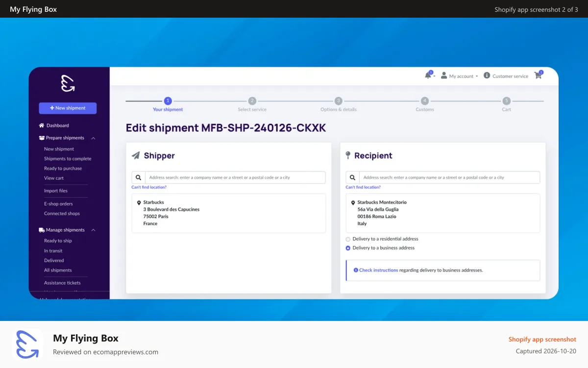Click the info icon before Check instructions
The width and height of the screenshot is (588, 368).
pos(356,270)
